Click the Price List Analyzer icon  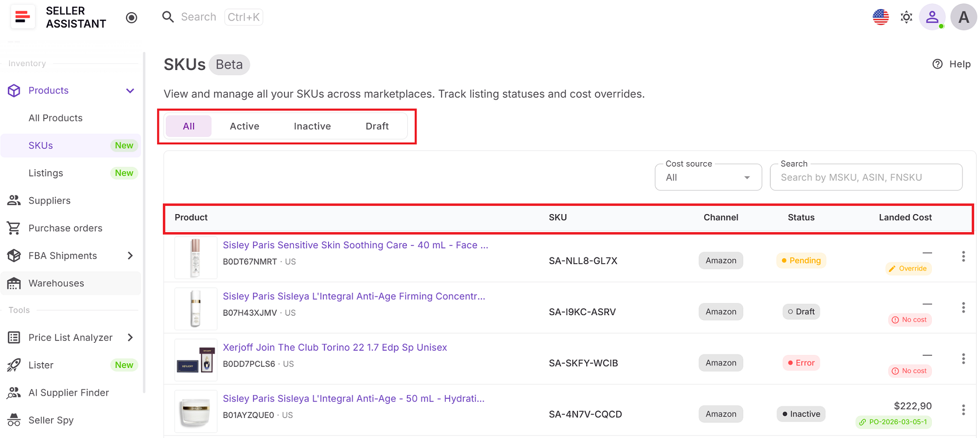[14, 337]
